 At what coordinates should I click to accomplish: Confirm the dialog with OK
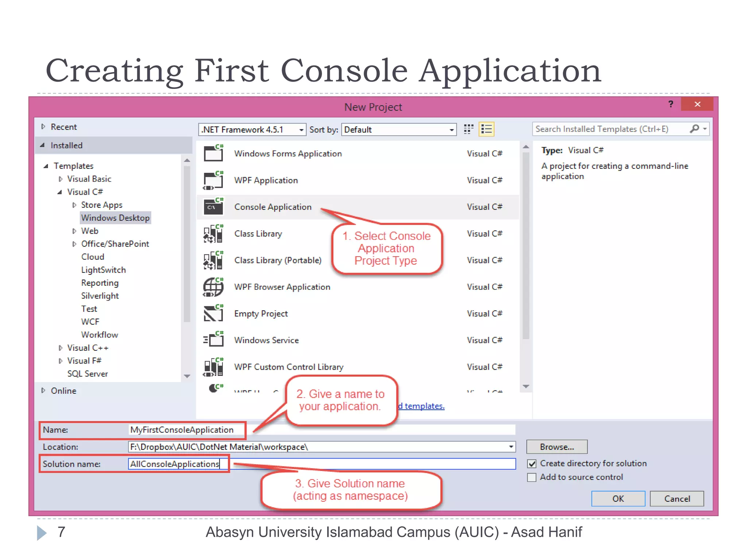618,498
